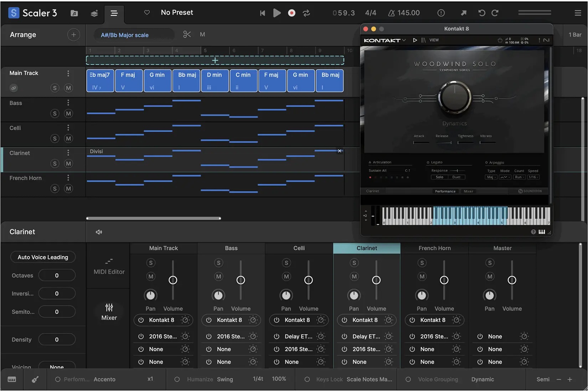Click the keyboard icon in the bottom-left corner

coord(12,379)
